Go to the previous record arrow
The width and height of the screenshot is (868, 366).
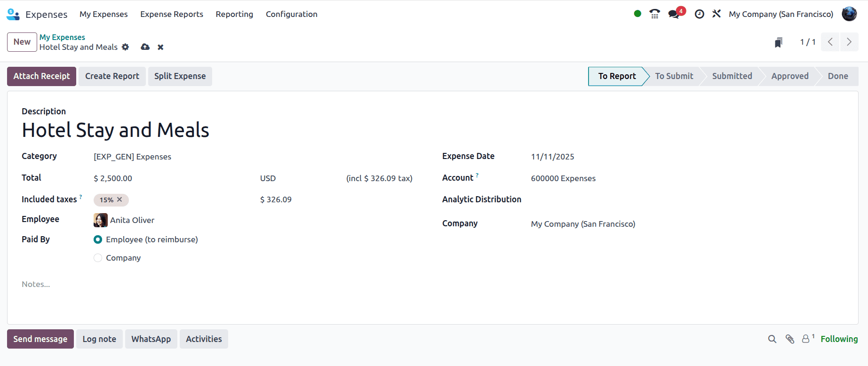click(830, 42)
